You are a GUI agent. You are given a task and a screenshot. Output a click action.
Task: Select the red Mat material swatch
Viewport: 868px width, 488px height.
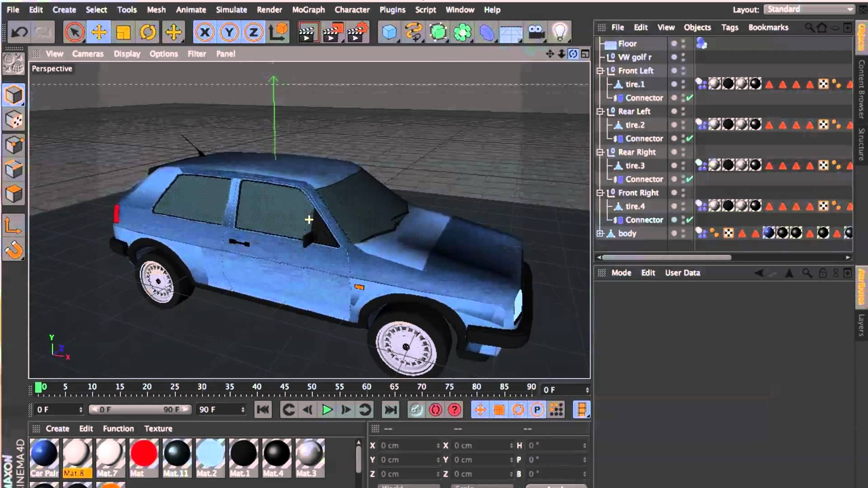click(x=143, y=453)
